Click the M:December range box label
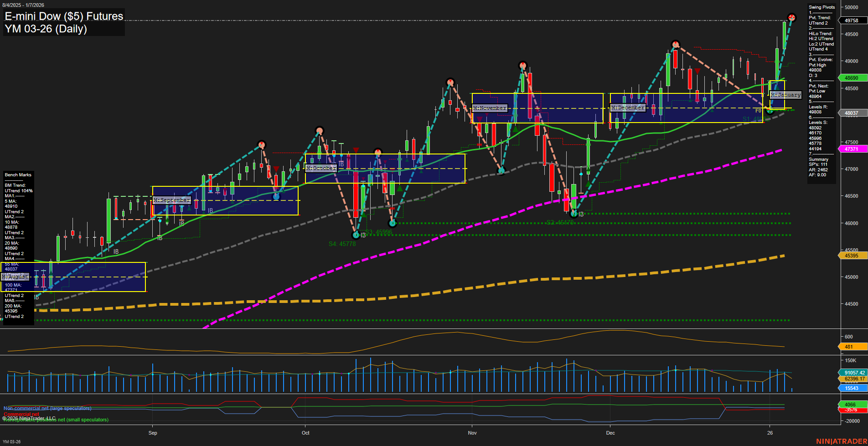 [628, 108]
